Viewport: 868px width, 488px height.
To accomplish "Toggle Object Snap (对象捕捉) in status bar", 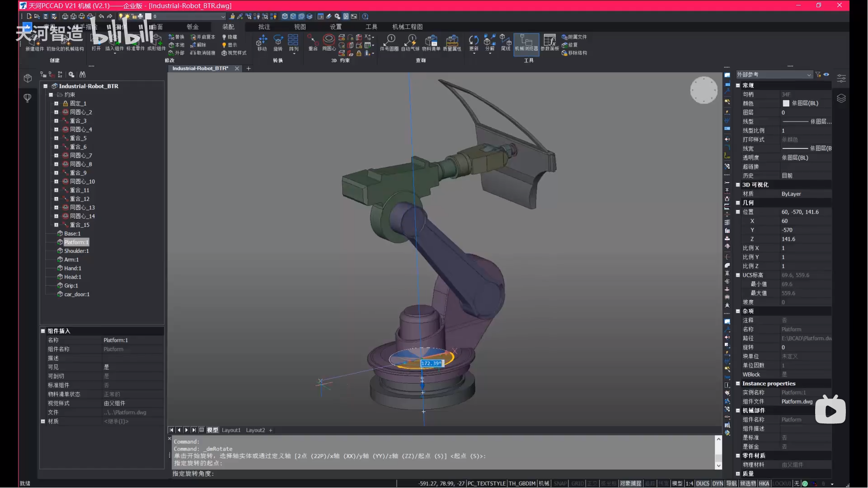I will click(630, 483).
